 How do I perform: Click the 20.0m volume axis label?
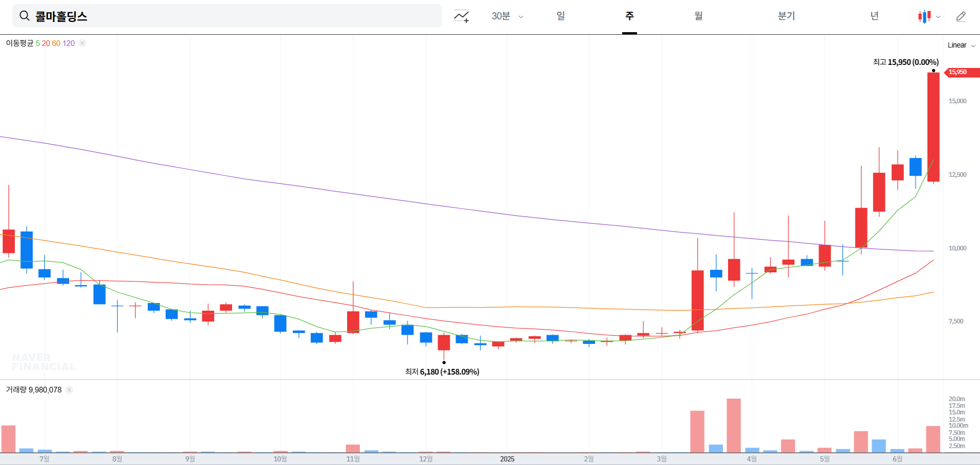tap(956, 399)
